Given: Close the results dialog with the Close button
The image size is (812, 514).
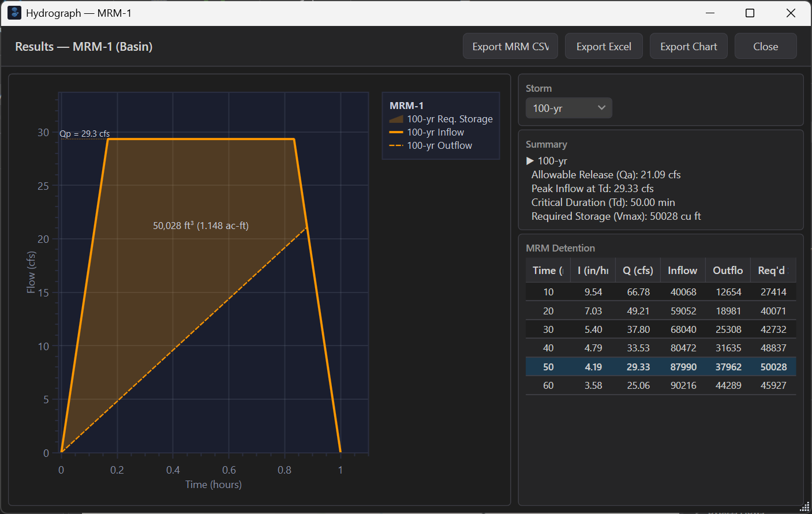Looking at the screenshot, I should pyautogui.click(x=765, y=46).
